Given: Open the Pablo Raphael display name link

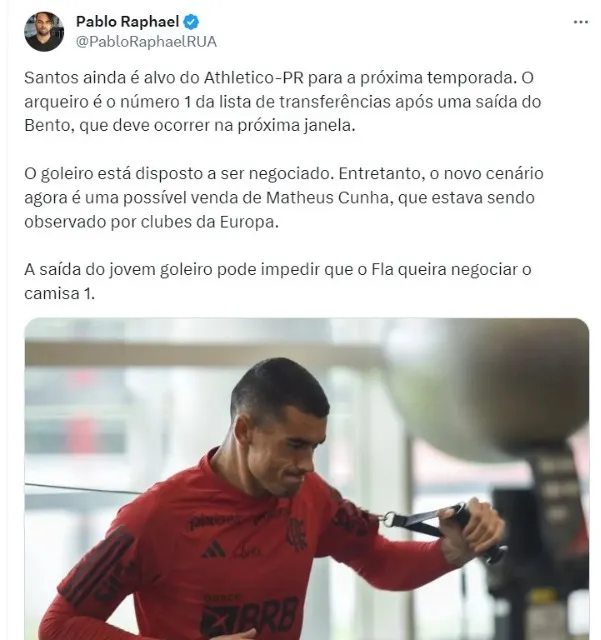Looking at the screenshot, I should [x=127, y=22].
